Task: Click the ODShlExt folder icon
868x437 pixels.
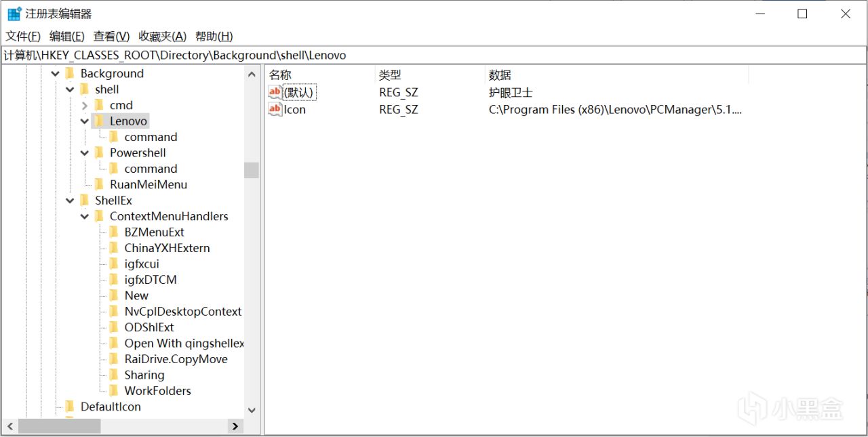Action: coord(113,327)
